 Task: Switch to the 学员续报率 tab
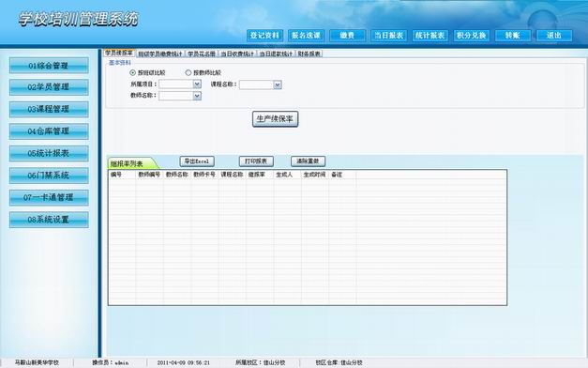pyautogui.click(x=119, y=53)
